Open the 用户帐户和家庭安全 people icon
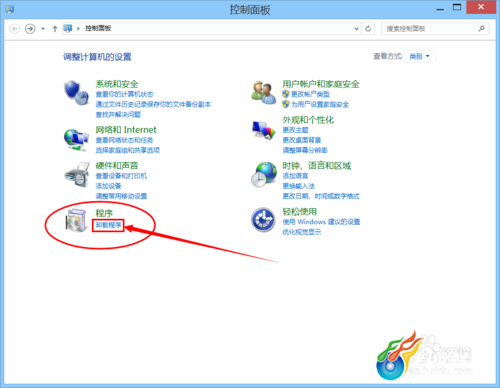500x388 pixels. 264,92
